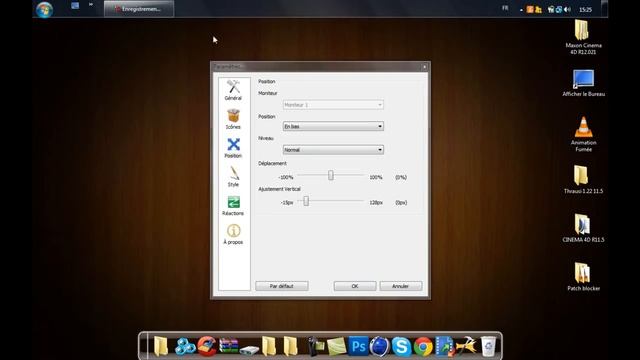Confirm settings with the OK button

pyautogui.click(x=355, y=286)
